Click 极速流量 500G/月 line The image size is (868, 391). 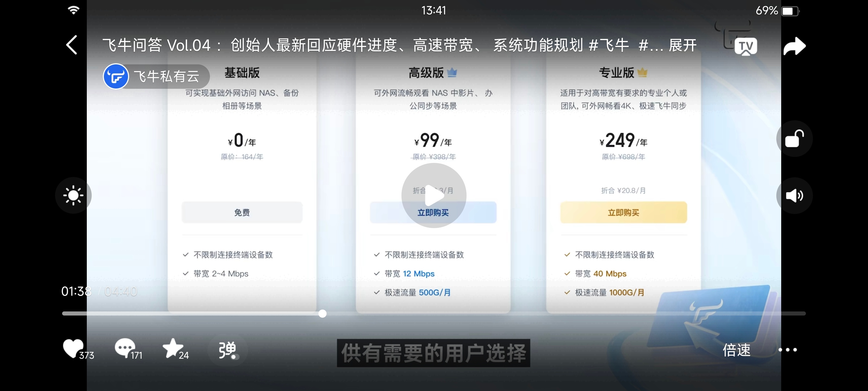[x=417, y=292]
